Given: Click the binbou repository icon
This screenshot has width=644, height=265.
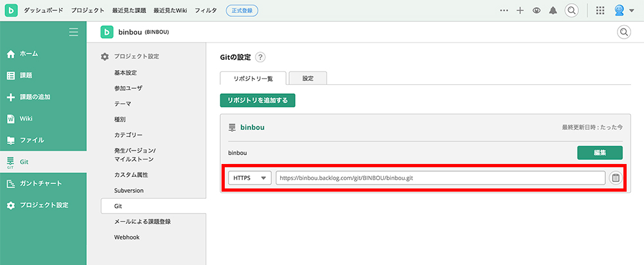Looking at the screenshot, I should click(x=232, y=127).
